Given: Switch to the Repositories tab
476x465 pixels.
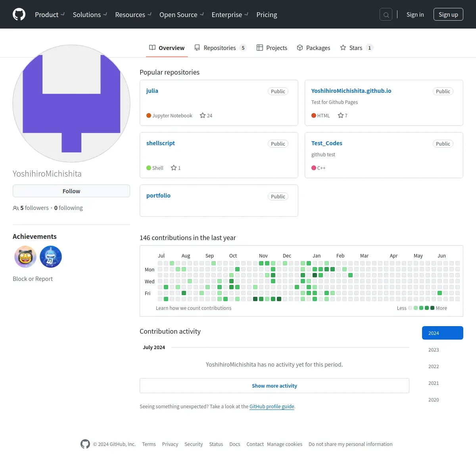Looking at the screenshot, I should click(220, 48).
